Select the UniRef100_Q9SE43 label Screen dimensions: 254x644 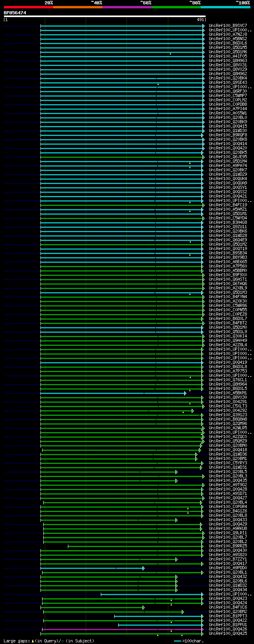tap(228, 83)
